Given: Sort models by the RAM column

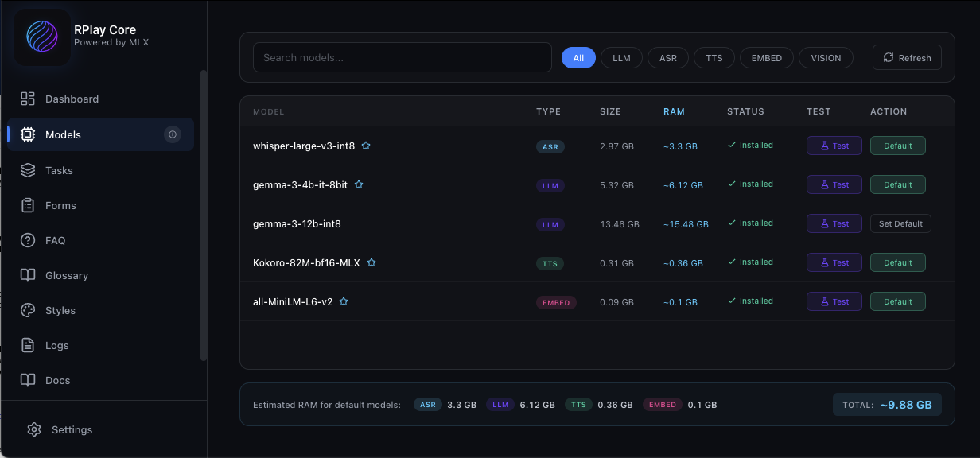Looking at the screenshot, I should tap(674, 111).
